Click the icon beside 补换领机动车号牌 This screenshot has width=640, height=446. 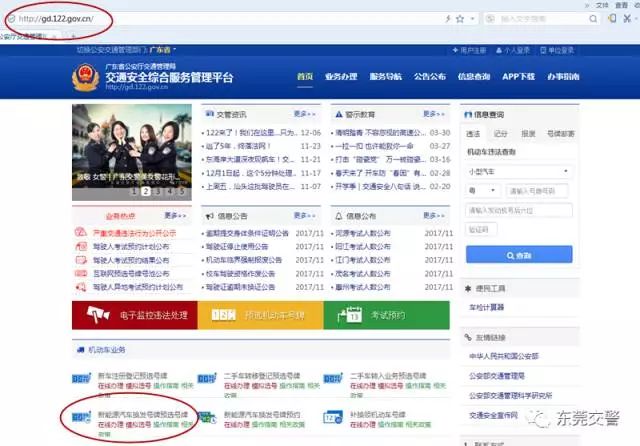tap(333, 417)
